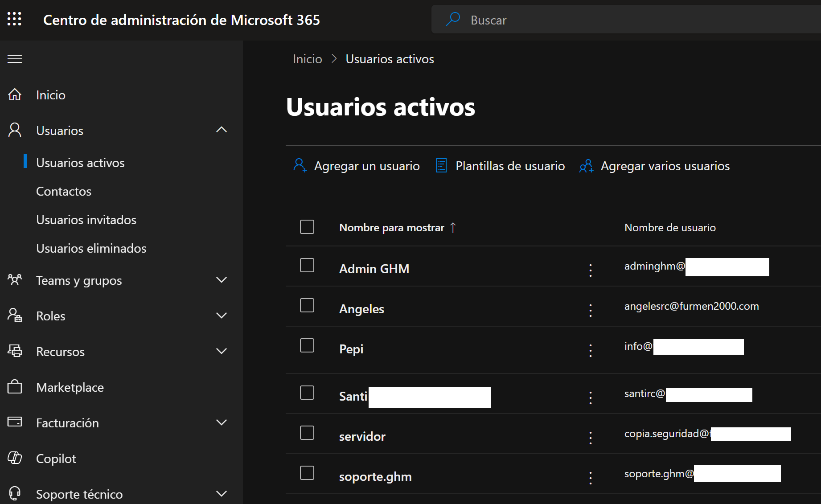Tick the checkbox next to servidor
821x504 pixels.
tap(307, 433)
